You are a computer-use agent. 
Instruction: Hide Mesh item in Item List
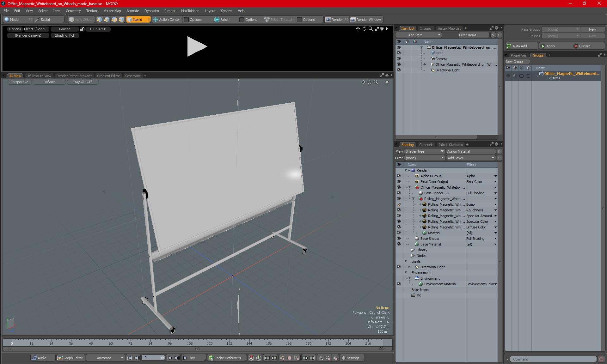coord(399,53)
